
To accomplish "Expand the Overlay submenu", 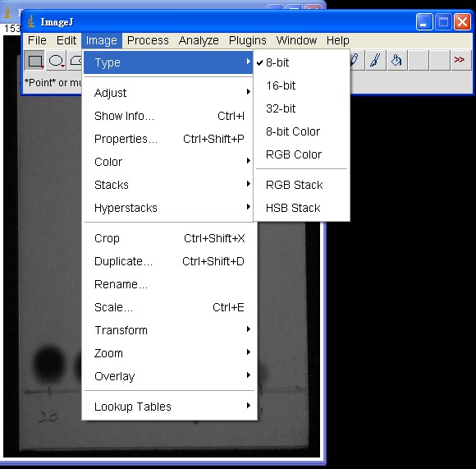I will point(169,376).
